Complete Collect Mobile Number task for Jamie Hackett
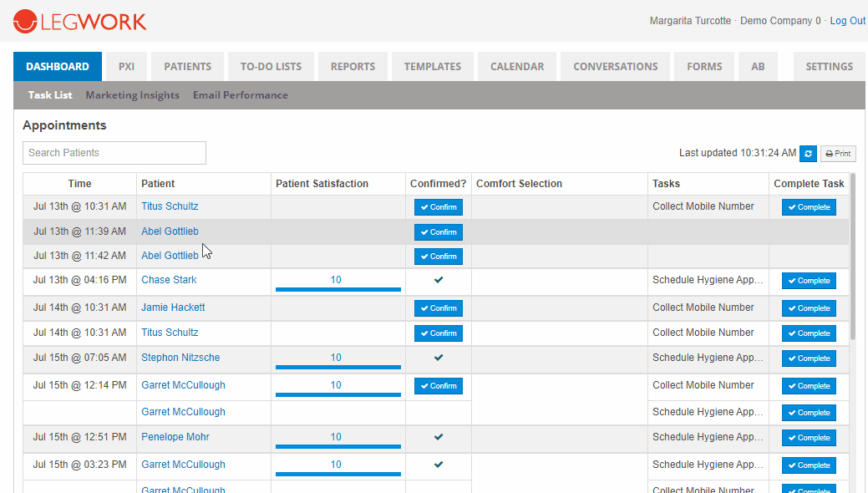Viewport: 868px width, 493px height. (x=809, y=308)
